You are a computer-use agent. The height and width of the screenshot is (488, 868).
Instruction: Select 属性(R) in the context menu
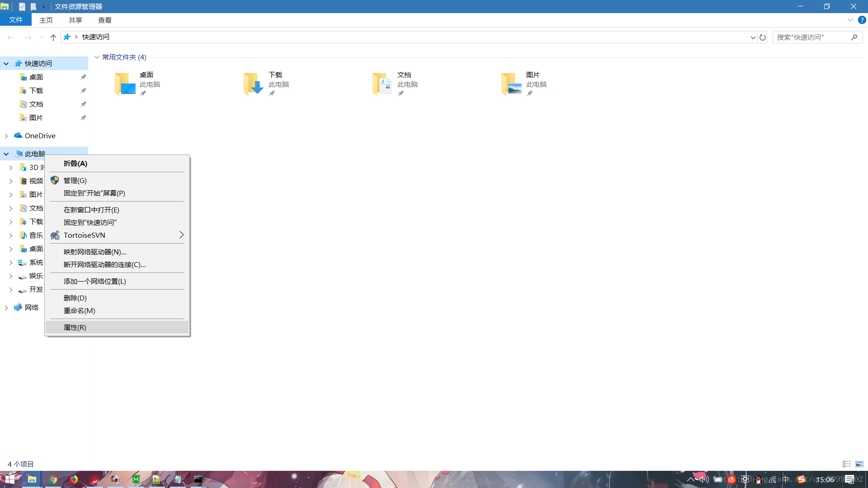(75, 327)
